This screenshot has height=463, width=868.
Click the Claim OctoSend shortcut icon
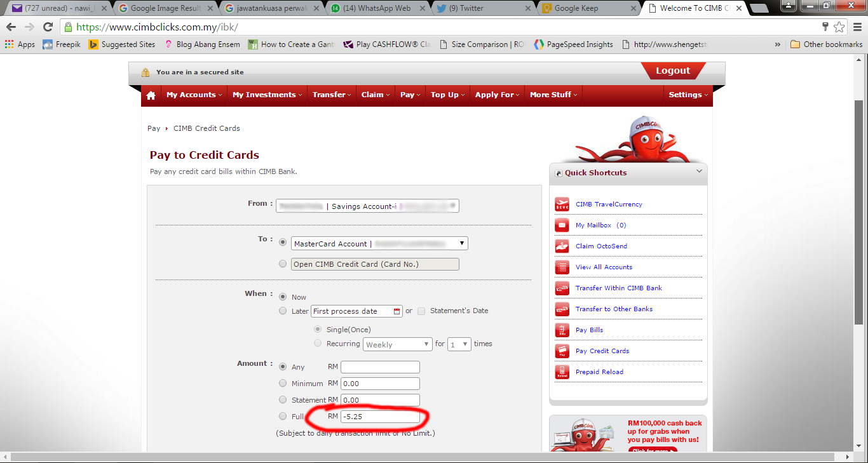[x=562, y=246]
